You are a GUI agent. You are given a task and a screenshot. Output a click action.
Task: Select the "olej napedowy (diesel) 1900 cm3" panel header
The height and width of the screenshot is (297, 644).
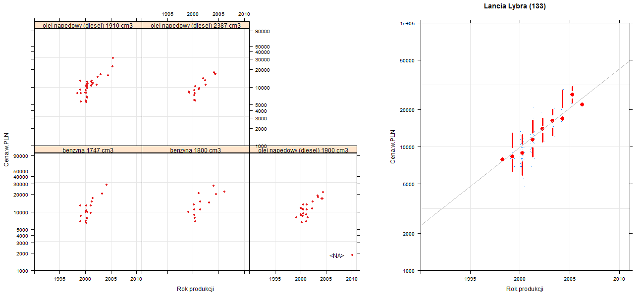point(303,149)
